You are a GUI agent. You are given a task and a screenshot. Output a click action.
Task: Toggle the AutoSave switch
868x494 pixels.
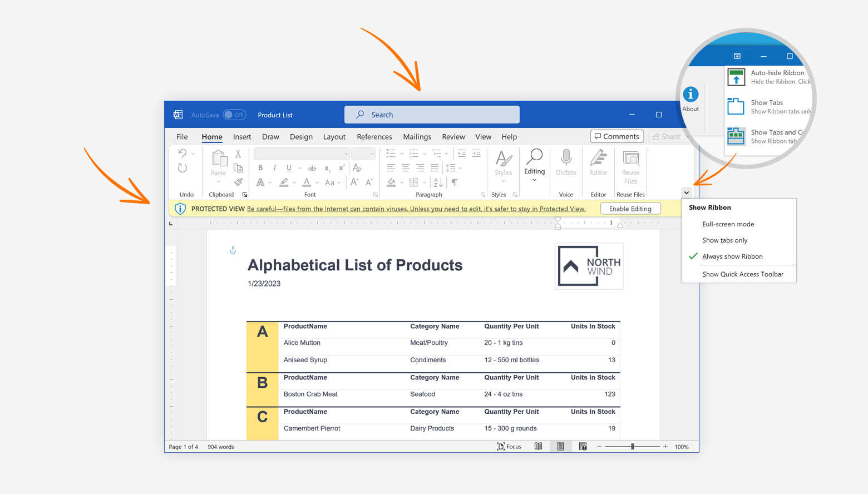click(234, 115)
